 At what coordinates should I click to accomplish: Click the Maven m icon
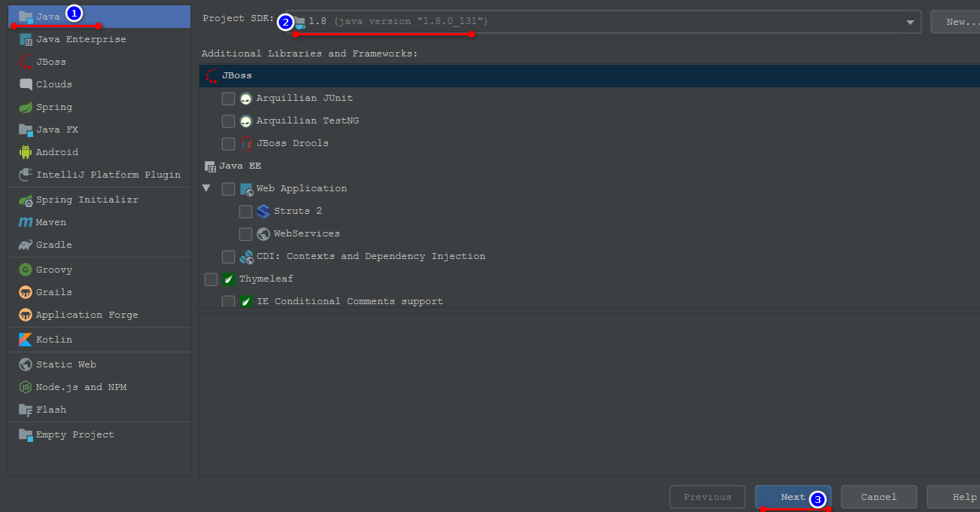click(26, 222)
